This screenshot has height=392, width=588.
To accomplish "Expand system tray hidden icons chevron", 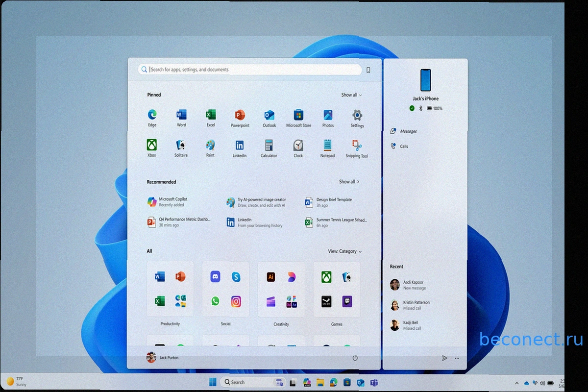I will coord(516,383).
